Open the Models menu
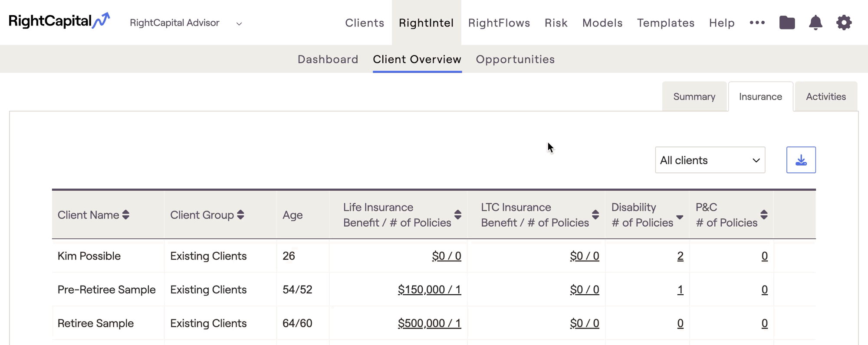The width and height of the screenshot is (868, 345). [602, 23]
